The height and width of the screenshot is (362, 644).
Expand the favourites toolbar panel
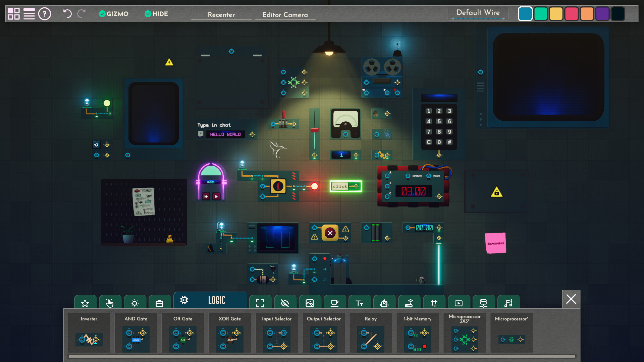click(x=85, y=303)
